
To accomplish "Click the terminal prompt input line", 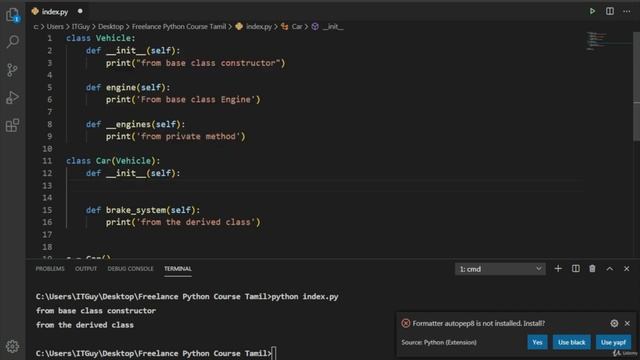I will click(x=156, y=353).
